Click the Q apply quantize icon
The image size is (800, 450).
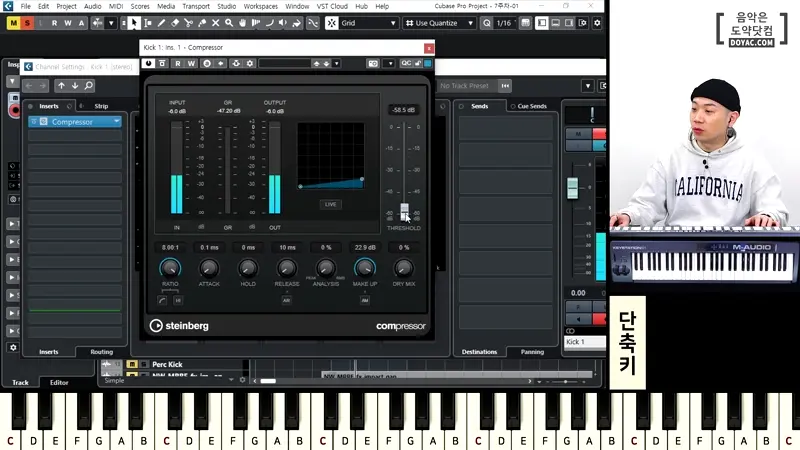point(487,23)
